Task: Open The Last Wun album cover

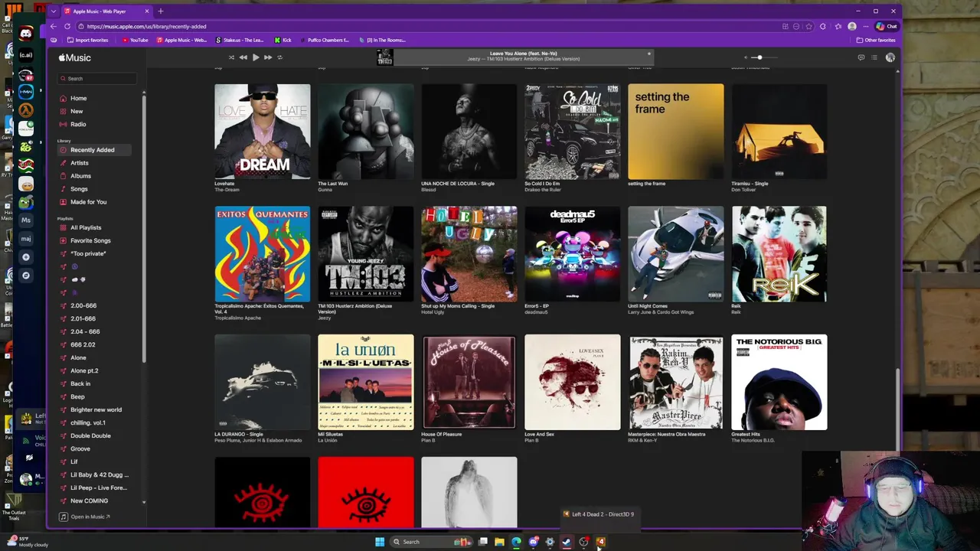Action: [x=366, y=131]
